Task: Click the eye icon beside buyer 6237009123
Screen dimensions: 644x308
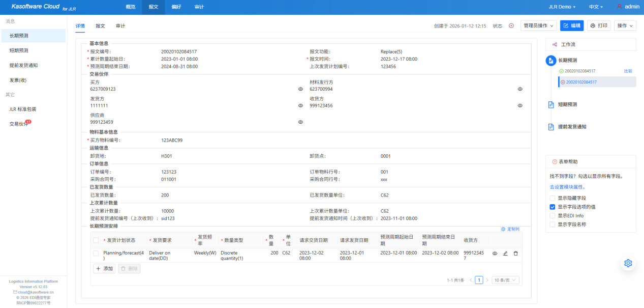Action: pyautogui.click(x=300, y=89)
